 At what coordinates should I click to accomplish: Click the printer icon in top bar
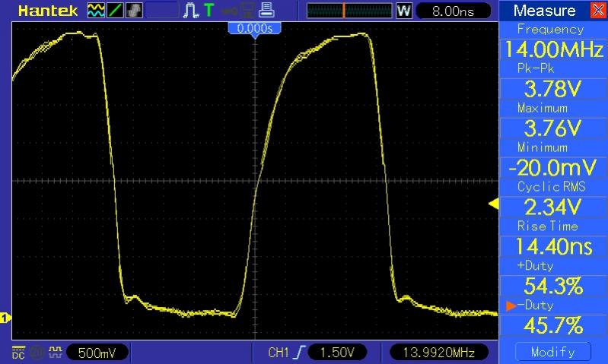(x=266, y=11)
